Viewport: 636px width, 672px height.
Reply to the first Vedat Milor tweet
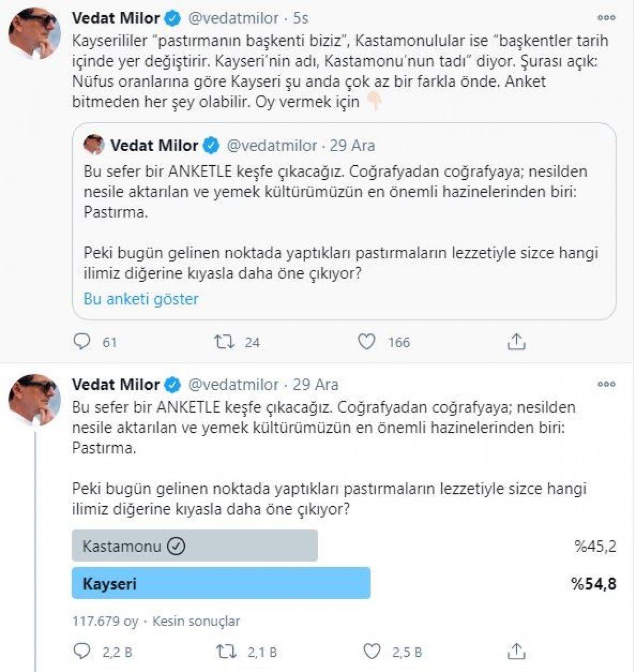point(83,340)
